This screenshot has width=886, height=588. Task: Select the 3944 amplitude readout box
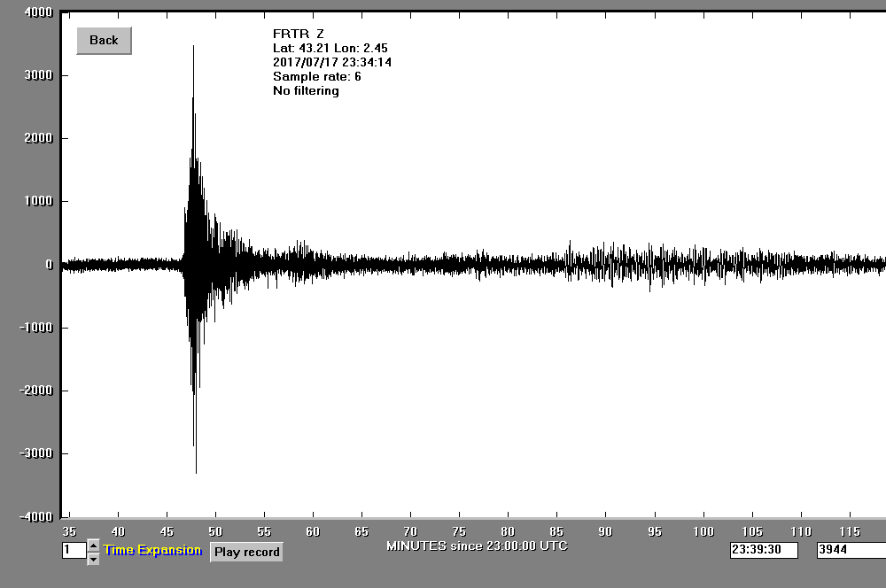(851, 550)
